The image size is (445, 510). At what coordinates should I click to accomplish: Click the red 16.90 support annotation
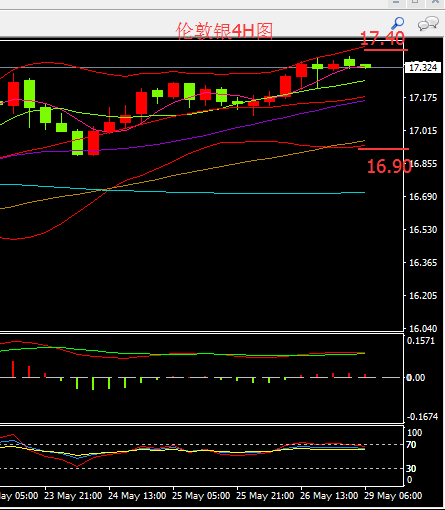[389, 166]
